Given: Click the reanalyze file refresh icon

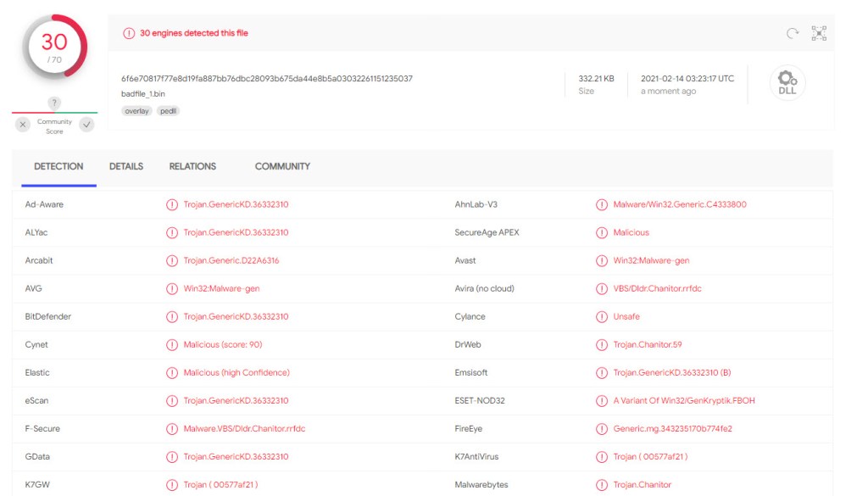Looking at the screenshot, I should (x=793, y=34).
